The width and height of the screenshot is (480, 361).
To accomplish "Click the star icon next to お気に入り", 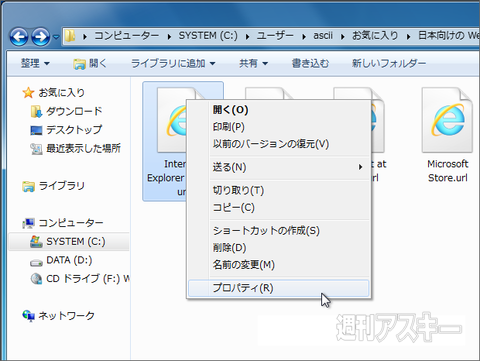I will 28,93.
